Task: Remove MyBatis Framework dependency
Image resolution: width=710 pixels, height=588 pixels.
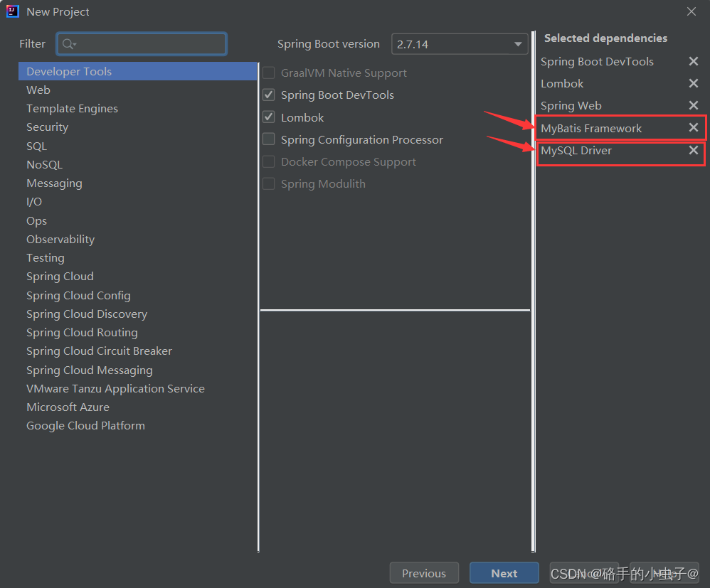Action: pyautogui.click(x=694, y=128)
